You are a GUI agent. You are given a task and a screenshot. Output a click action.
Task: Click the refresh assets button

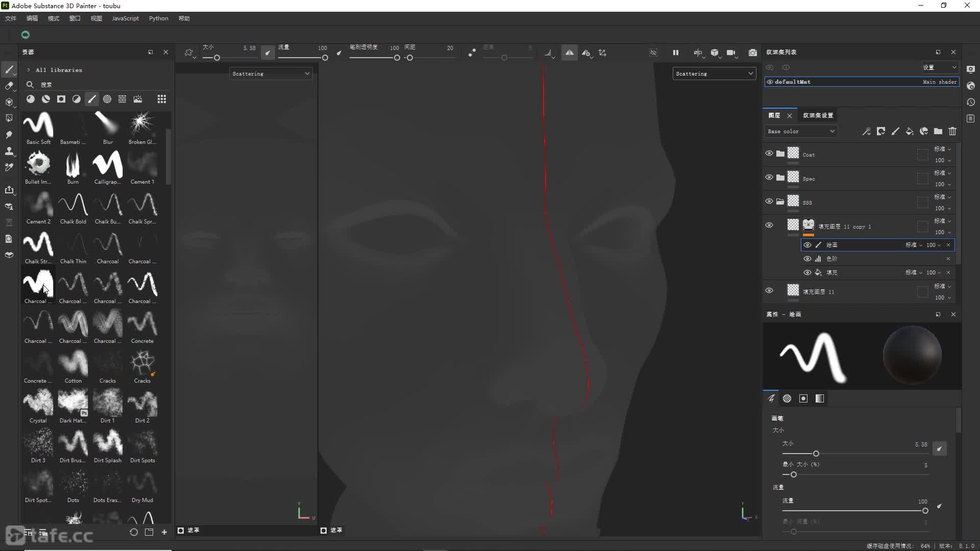pyautogui.click(x=134, y=532)
